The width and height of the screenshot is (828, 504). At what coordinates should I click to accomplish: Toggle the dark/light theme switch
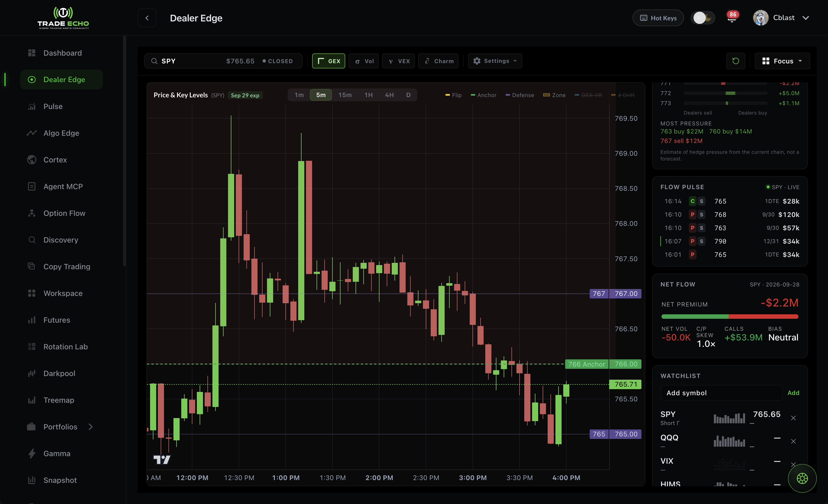(703, 18)
